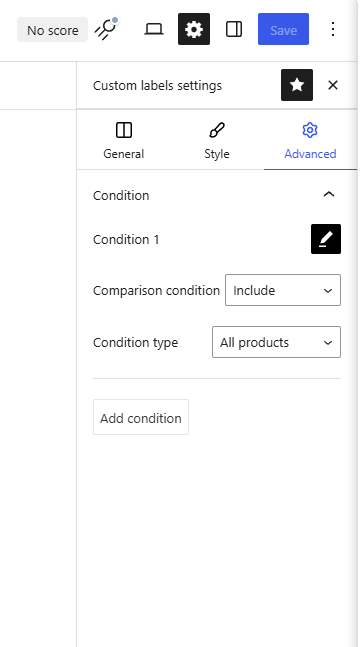The image size is (360, 647).
Task: Click the Custom labels settings title
Action: click(x=157, y=85)
